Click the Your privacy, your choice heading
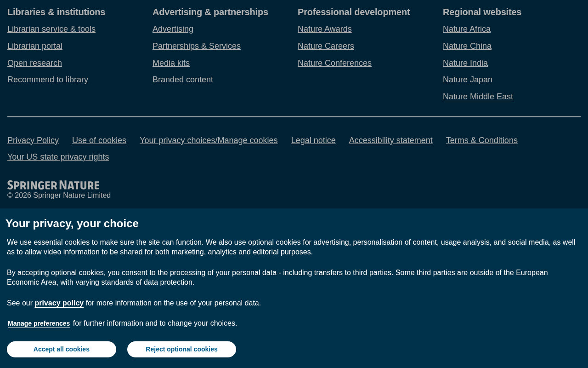Screen dimensions: 588x368 [72, 224]
